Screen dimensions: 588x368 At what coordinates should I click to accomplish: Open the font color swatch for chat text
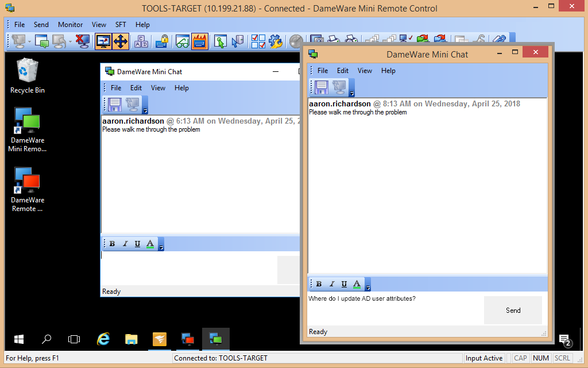point(357,283)
